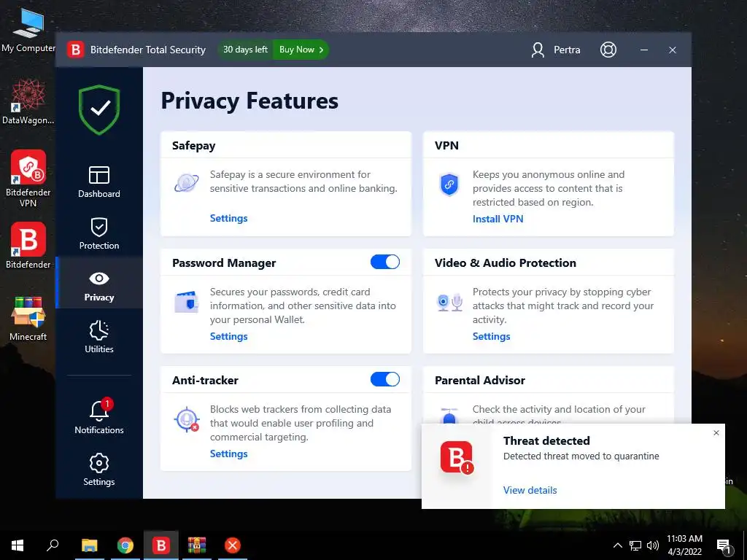Click the VPN shield icon
This screenshot has width=747, height=560.
pyautogui.click(x=449, y=184)
